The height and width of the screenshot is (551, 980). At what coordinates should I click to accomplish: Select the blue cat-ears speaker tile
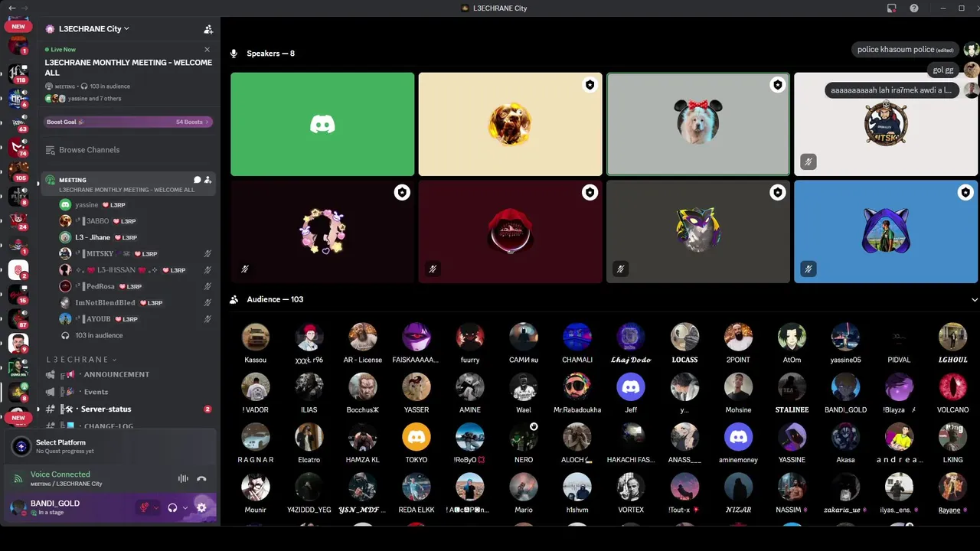coord(886,231)
